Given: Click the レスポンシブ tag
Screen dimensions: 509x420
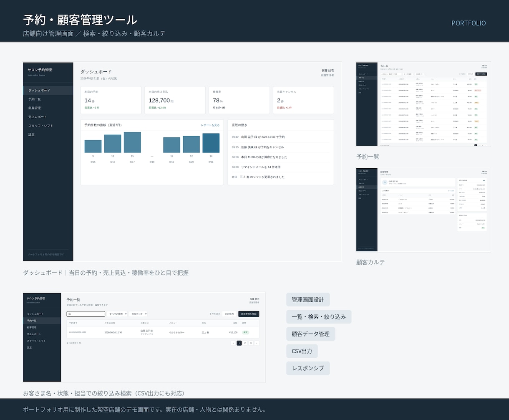Looking at the screenshot, I should tap(308, 368).
